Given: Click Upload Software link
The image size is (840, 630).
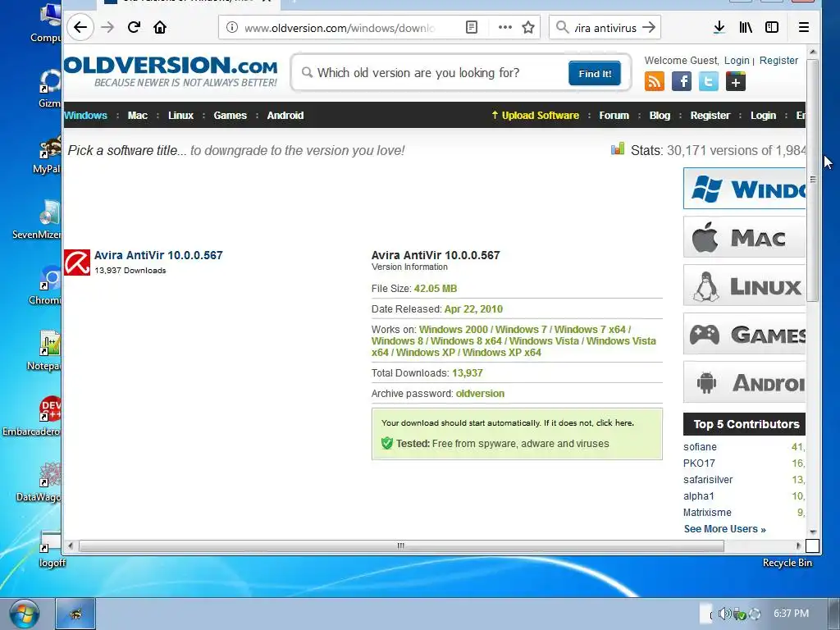Looking at the screenshot, I should tap(535, 115).
